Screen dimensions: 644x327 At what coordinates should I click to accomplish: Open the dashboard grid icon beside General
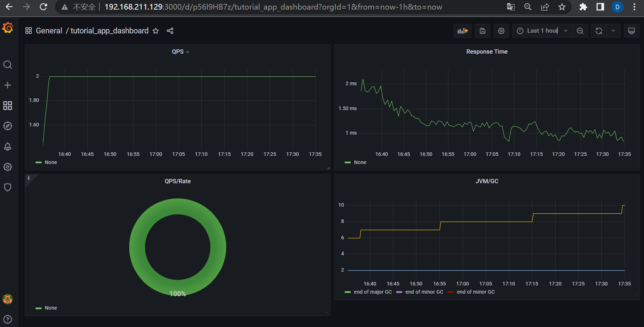[x=29, y=31]
